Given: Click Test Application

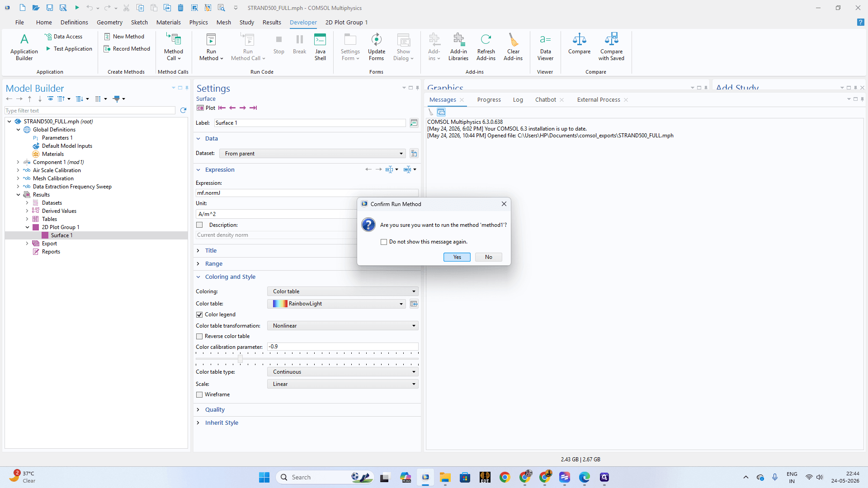Looking at the screenshot, I should 69,49.
